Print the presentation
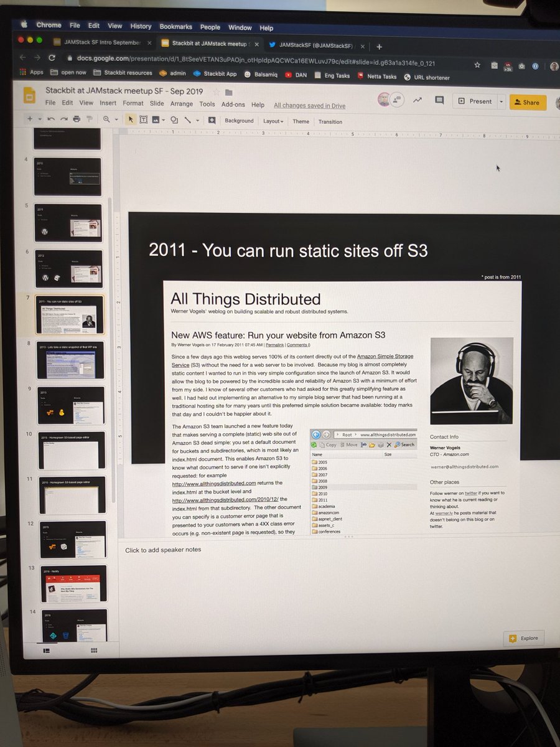Image resolution: width=560 pixels, height=747 pixels. [77, 119]
